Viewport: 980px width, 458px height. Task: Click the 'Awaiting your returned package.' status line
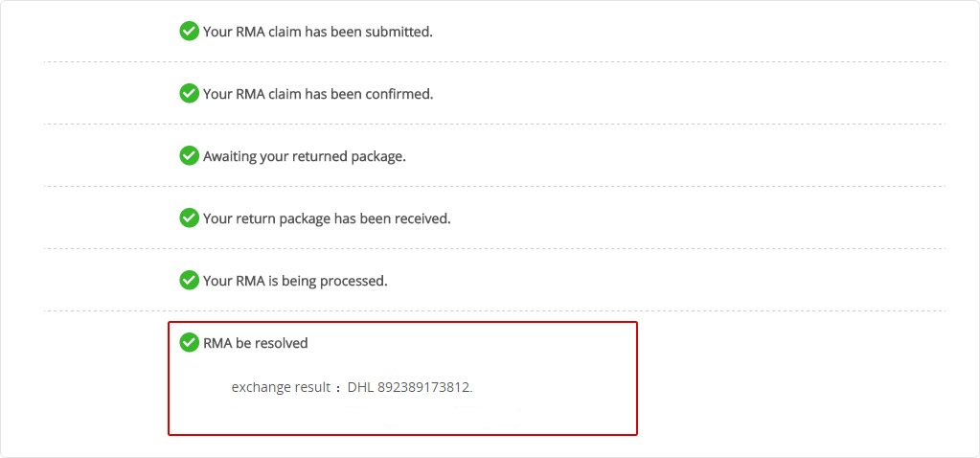tap(305, 156)
